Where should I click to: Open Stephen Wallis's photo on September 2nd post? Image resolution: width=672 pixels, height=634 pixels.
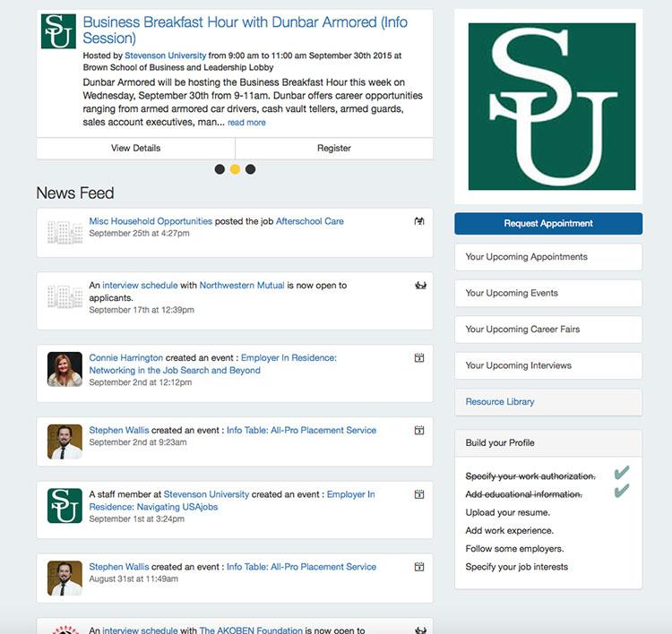pyautogui.click(x=65, y=441)
